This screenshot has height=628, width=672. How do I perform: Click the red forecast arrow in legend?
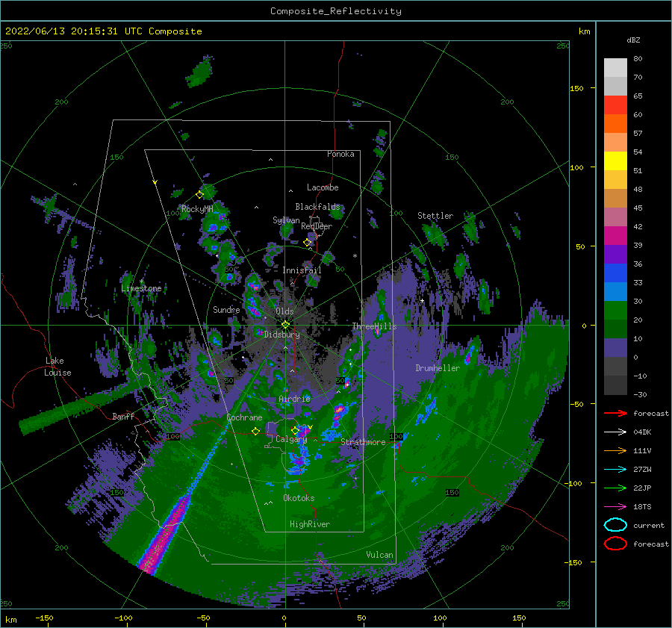coord(615,414)
